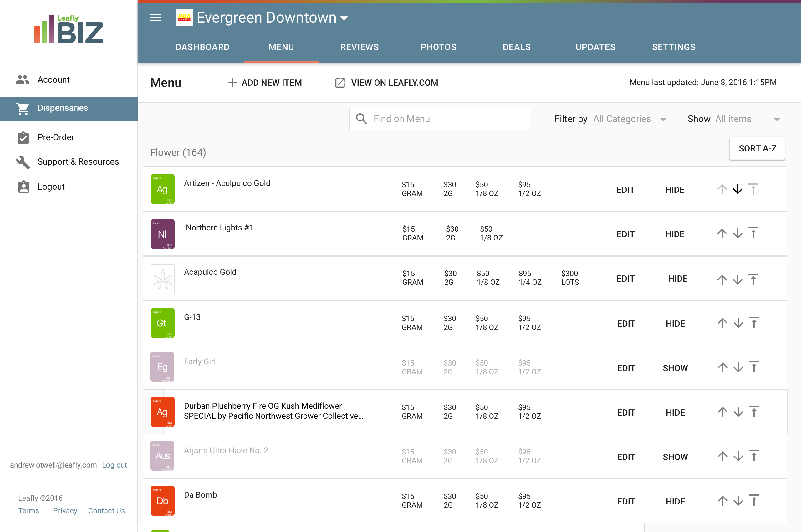Send Da Bomb to top of list
Image resolution: width=801 pixels, height=532 pixels.
coord(754,500)
